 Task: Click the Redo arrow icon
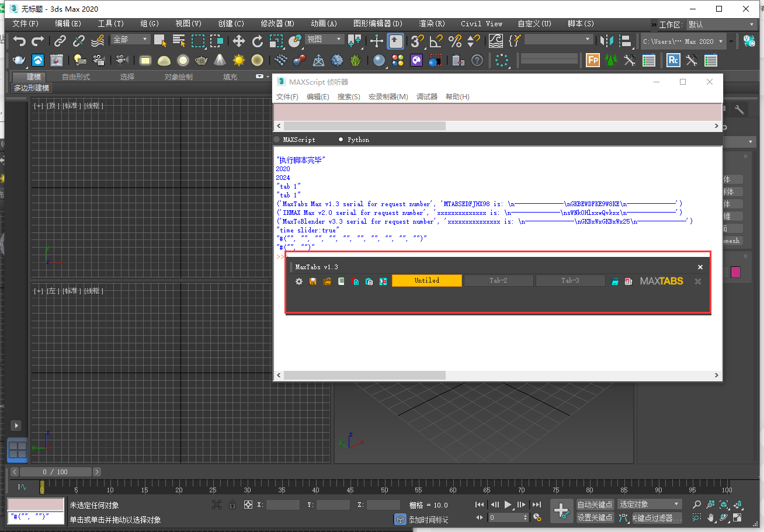[38, 41]
